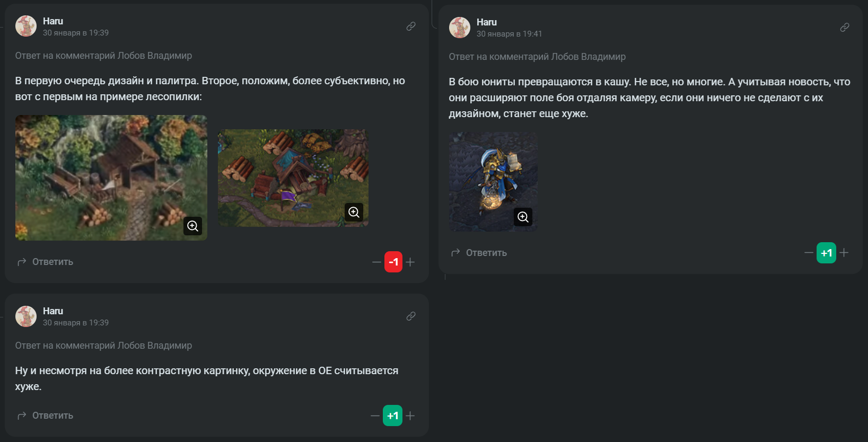
Task: Copy link icon of first 19:39 comment
Action: pyautogui.click(x=411, y=26)
